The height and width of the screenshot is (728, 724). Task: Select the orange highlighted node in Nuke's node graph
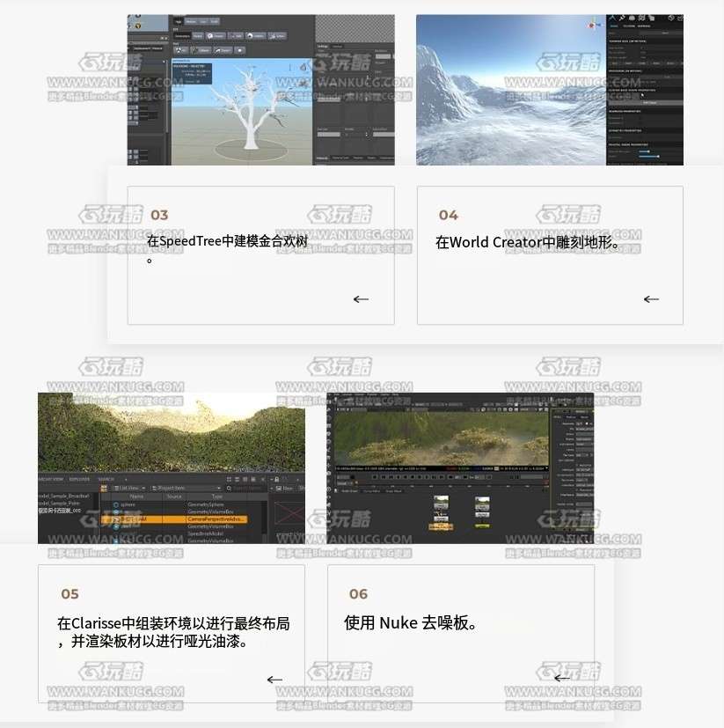pyautogui.click(x=441, y=526)
